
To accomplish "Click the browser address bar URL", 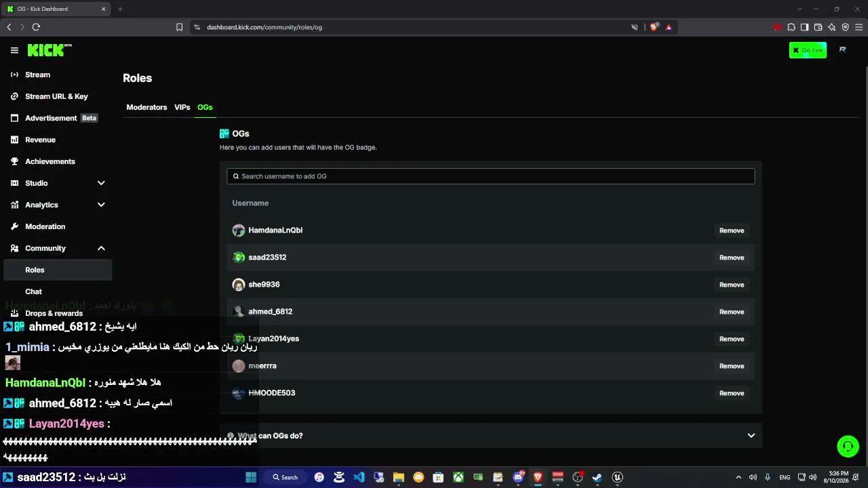I will (264, 27).
